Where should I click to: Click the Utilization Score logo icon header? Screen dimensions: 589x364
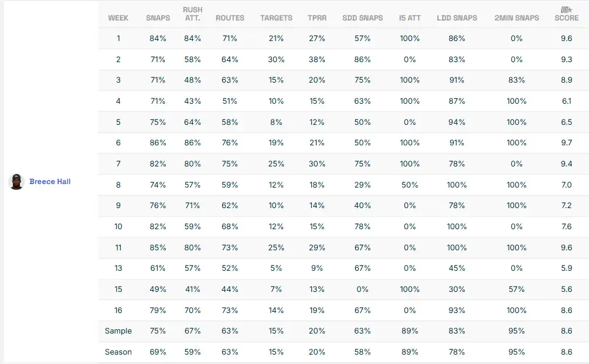click(566, 9)
